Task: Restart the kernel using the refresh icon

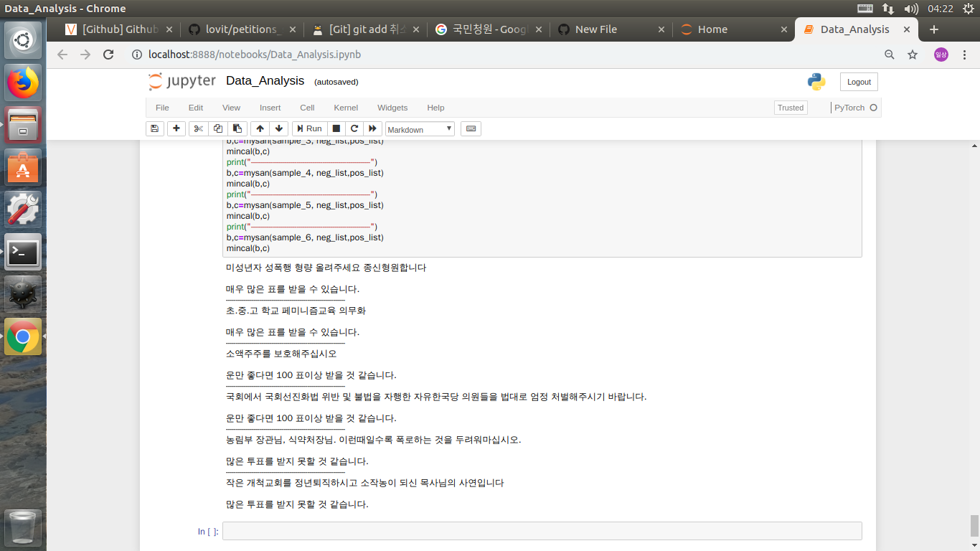Action: 354,128
